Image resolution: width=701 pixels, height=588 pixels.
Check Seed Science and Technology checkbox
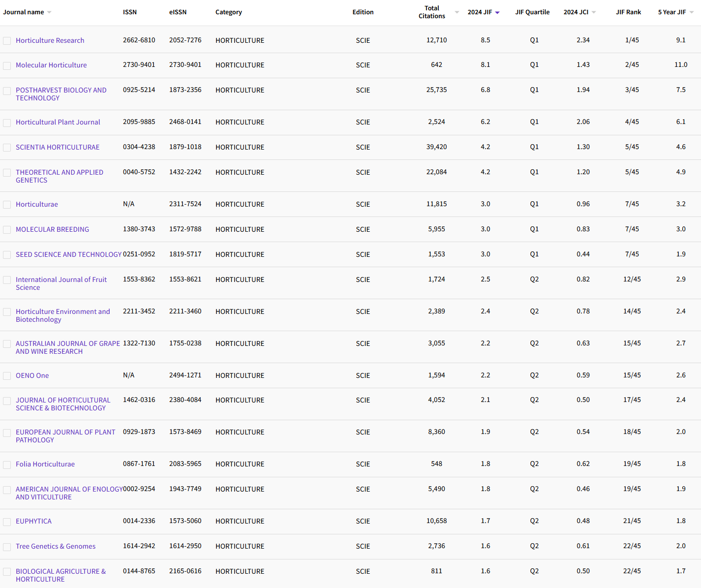(7, 255)
